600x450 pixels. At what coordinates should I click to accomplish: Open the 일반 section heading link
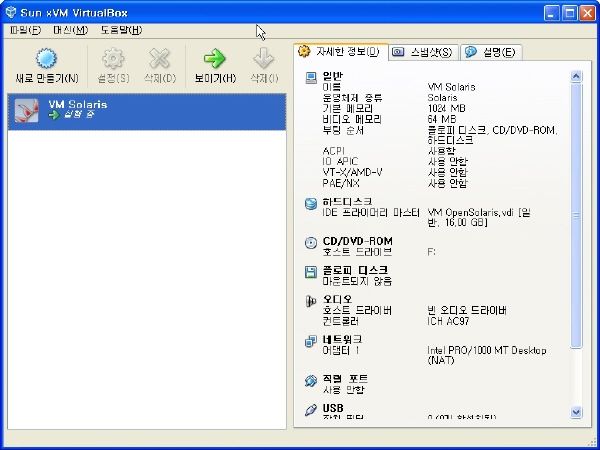coord(333,76)
